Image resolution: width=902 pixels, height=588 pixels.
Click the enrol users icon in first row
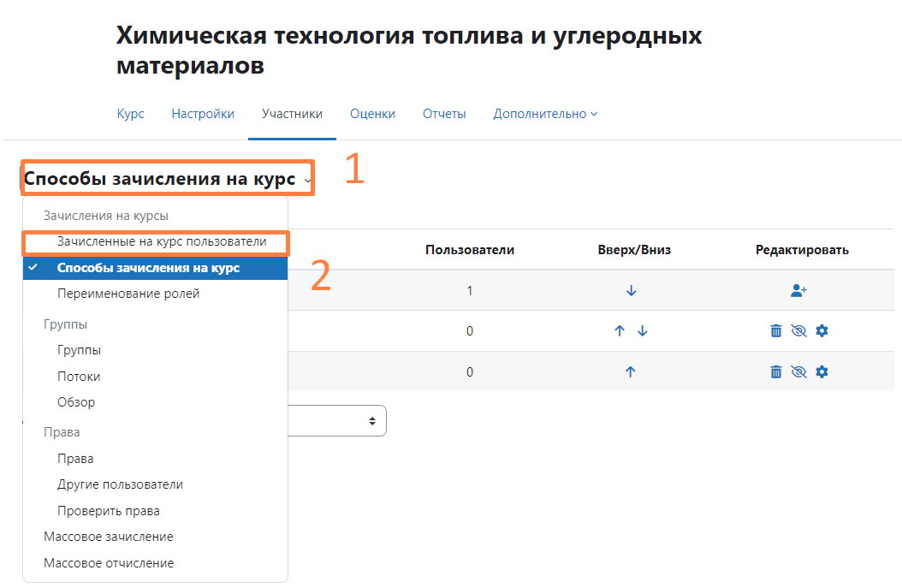[x=798, y=291]
